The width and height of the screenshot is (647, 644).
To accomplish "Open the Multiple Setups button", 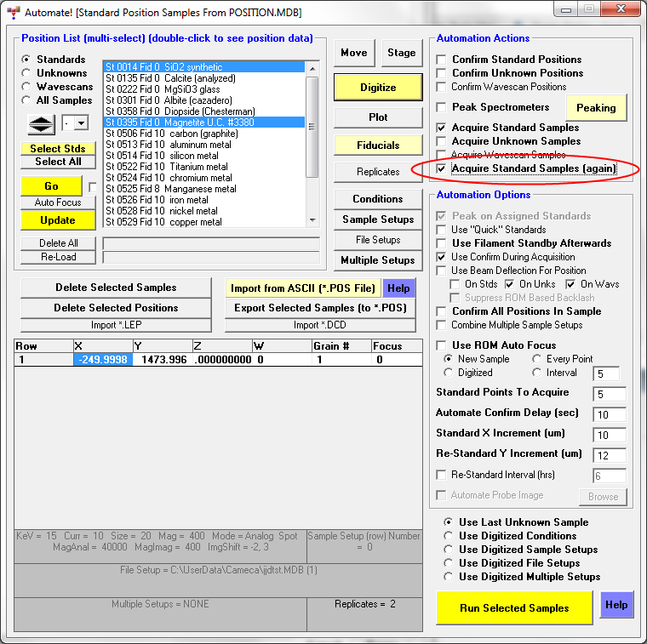I will (378, 260).
